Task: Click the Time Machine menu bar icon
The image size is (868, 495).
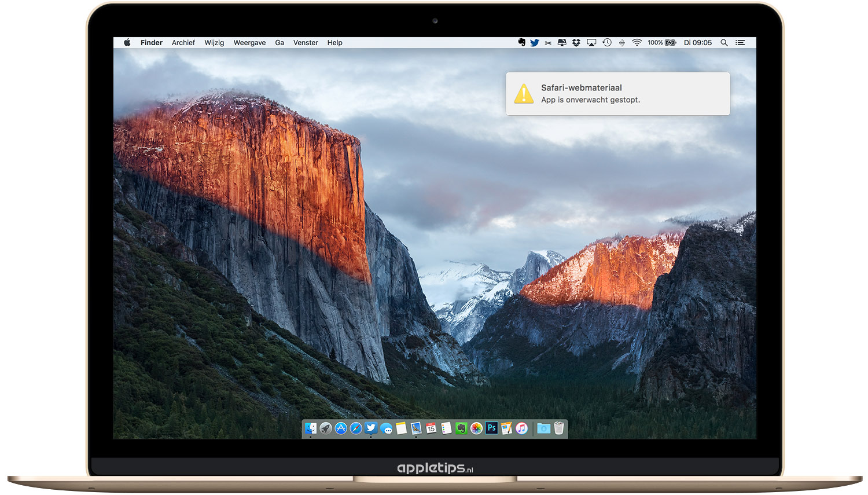Action: 606,42
